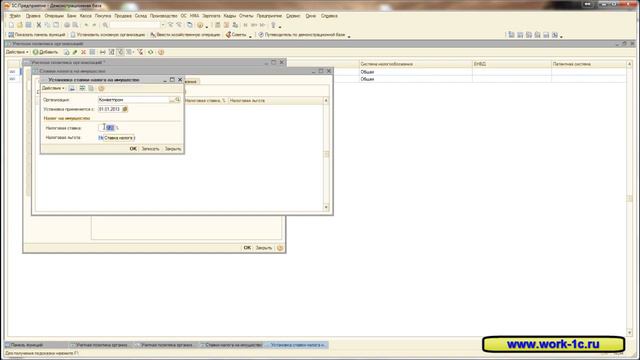The height and width of the screenshot is (360, 640).
Task: Open Путеводитель по демонстрационной базе
Action: [x=302, y=35]
